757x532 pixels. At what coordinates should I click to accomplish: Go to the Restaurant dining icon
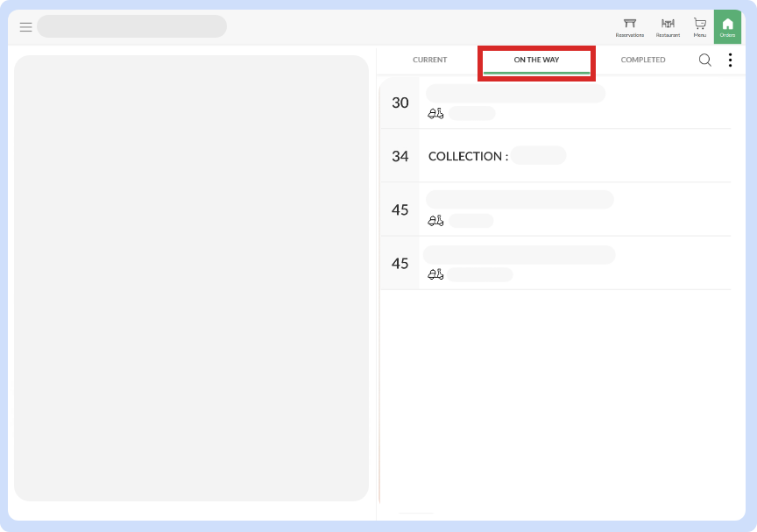[x=668, y=25]
